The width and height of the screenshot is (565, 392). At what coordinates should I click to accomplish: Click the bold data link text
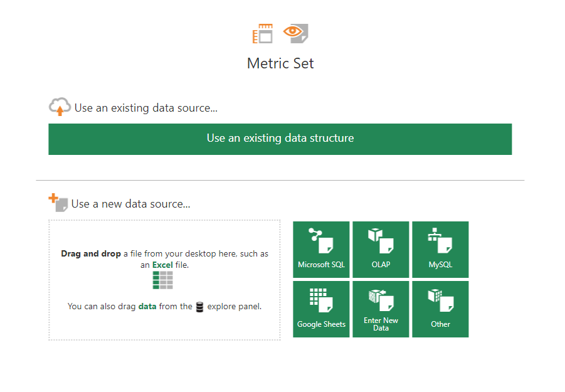pos(147,306)
